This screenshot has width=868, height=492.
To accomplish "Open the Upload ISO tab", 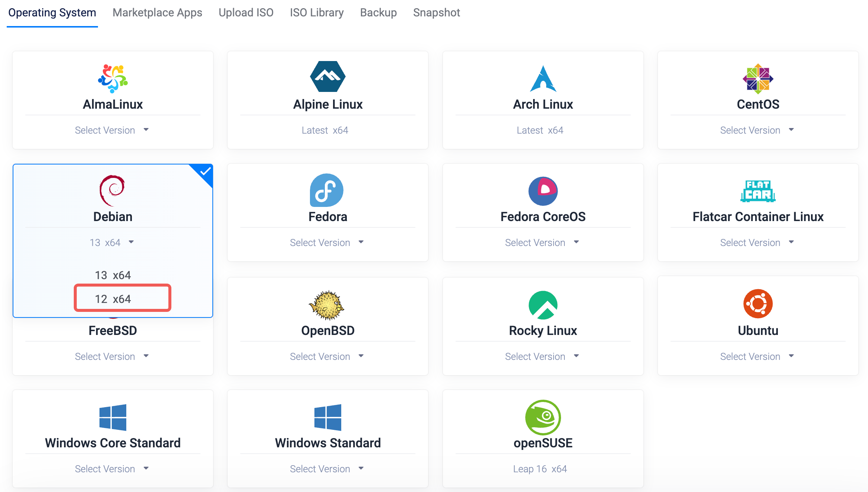I will 246,13.
